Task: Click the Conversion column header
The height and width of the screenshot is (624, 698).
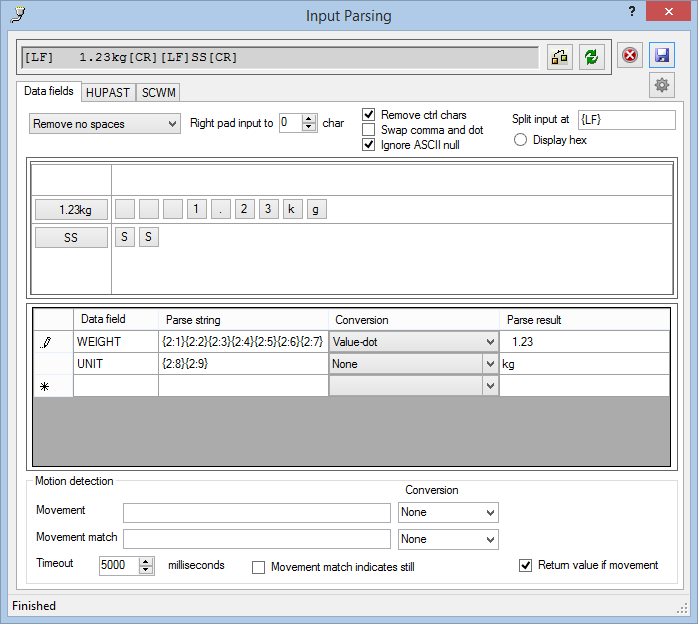Action: [x=414, y=320]
